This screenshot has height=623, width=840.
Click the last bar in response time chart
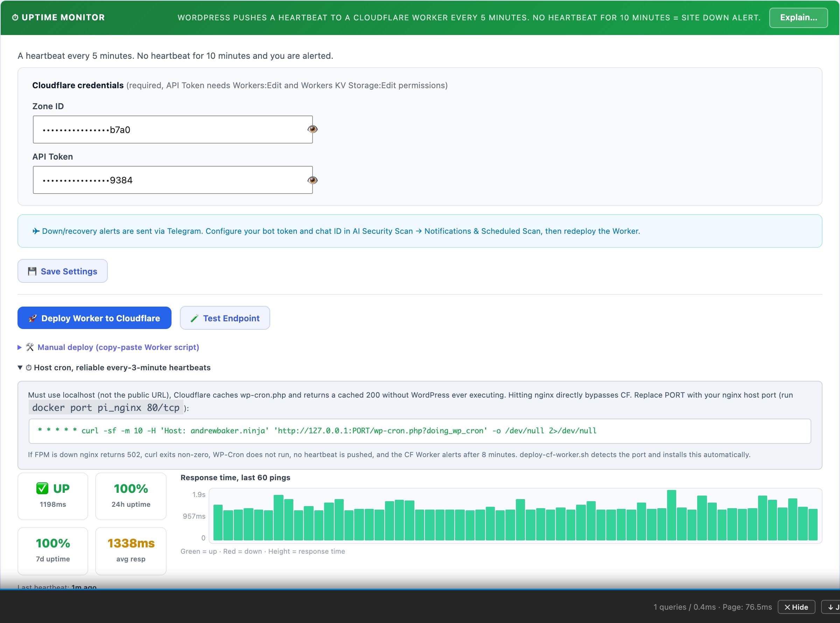click(x=813, y=525)
